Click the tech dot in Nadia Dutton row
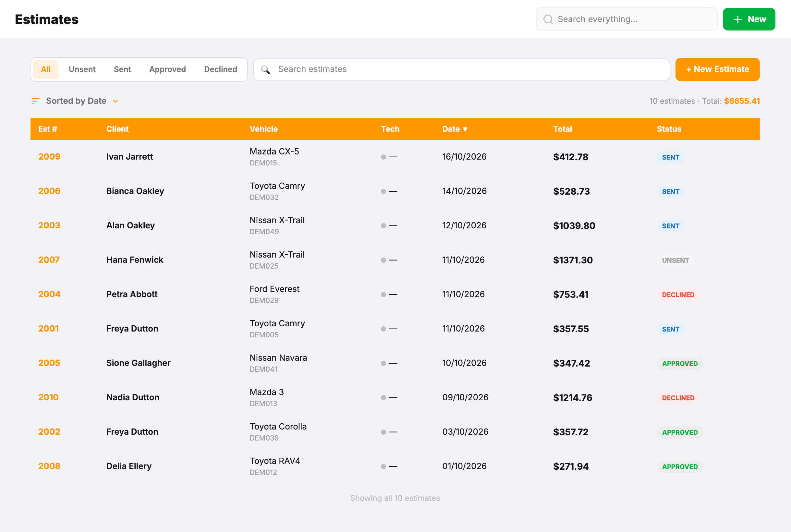 tap(383, 398)
